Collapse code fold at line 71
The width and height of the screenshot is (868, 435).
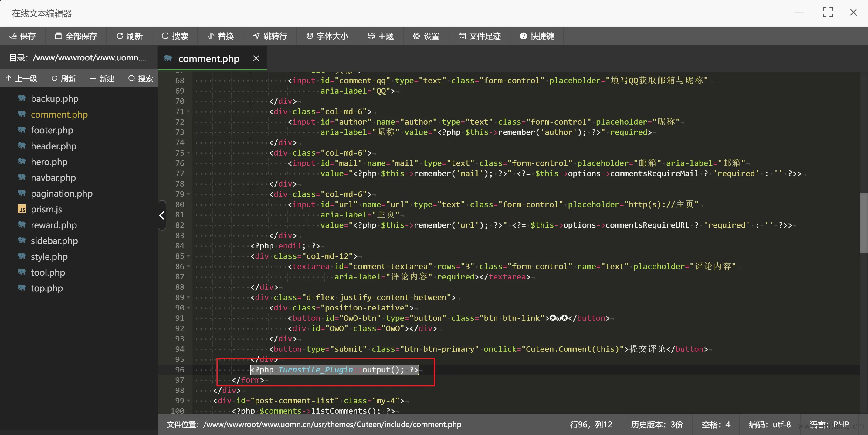click(188, 111)
